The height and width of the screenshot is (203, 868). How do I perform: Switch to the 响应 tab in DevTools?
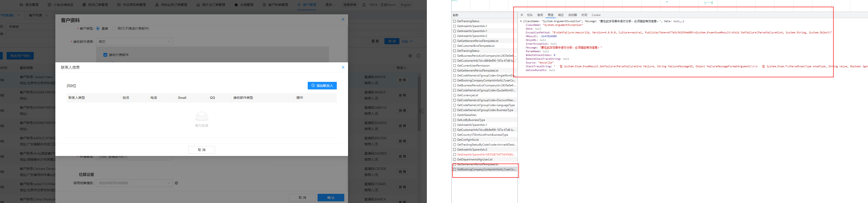pyautogui.click(x=561, y=15)
